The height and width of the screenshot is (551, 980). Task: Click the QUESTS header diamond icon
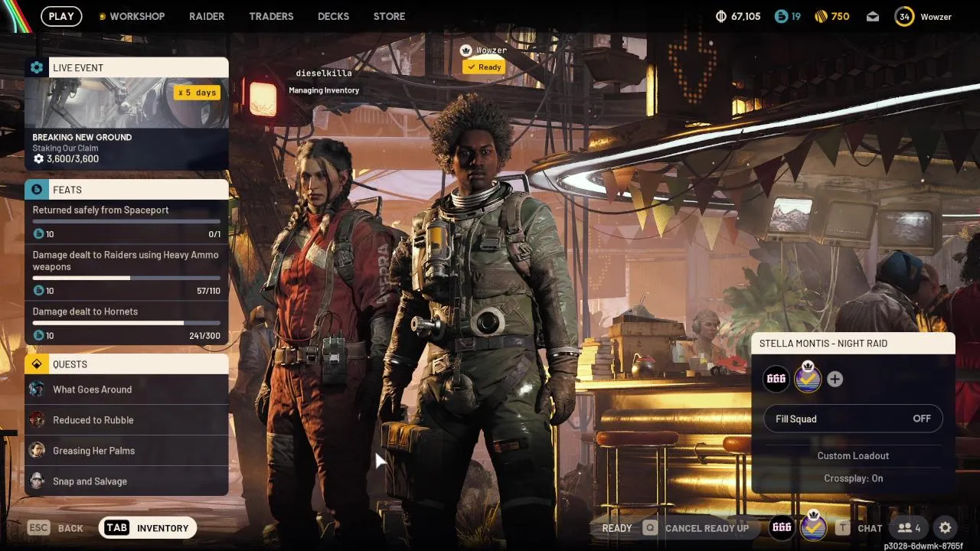(37, 364)
